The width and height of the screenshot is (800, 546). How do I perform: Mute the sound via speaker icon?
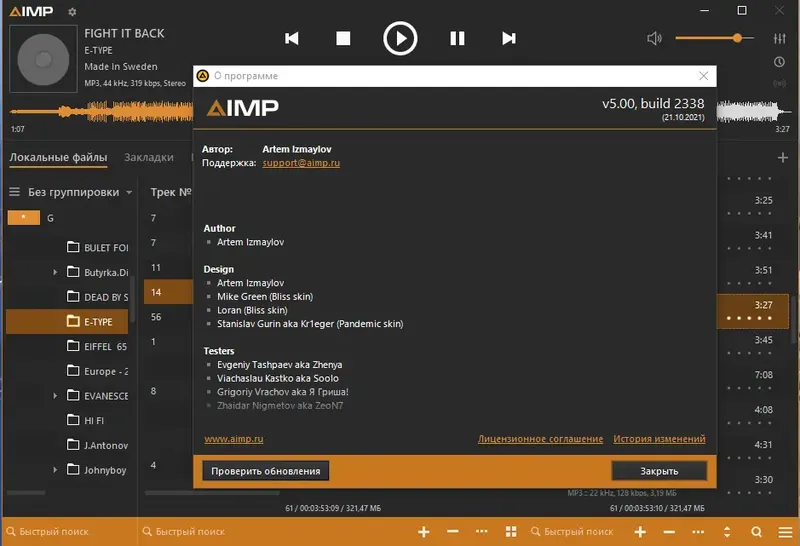(x=654, y=38)
